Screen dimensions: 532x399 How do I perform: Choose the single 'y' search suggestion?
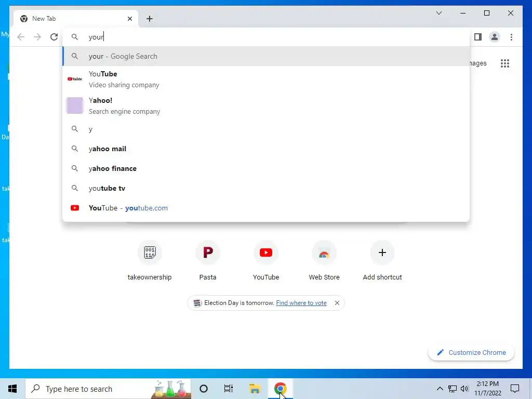tap(266, 129)
